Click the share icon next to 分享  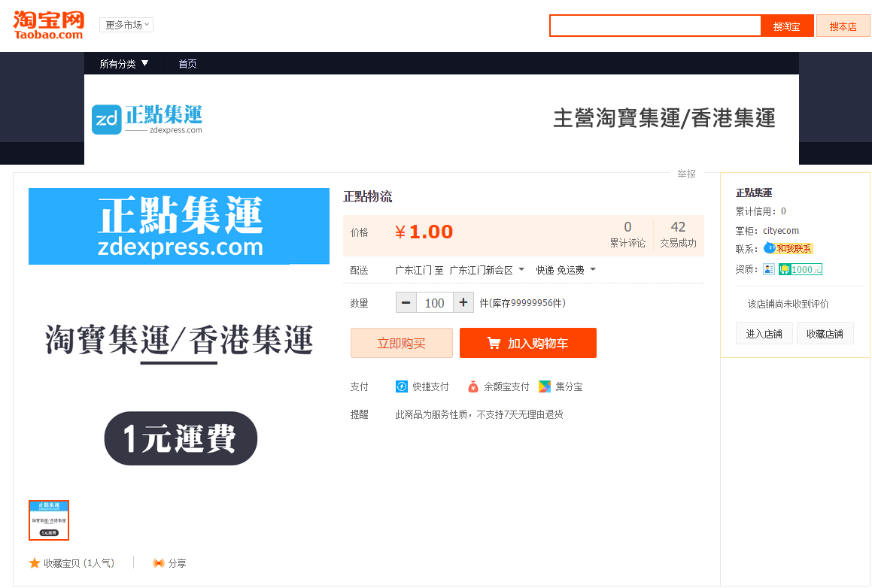click(159, 563)
